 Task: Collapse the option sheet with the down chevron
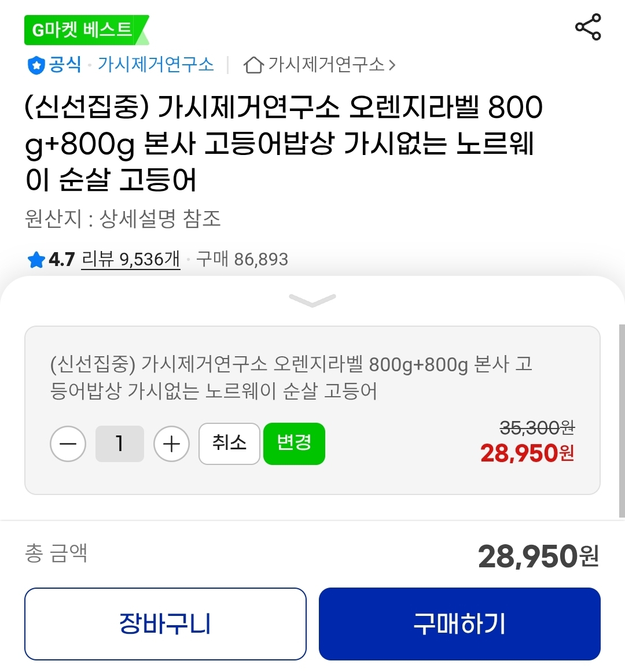tap(312, 300)
